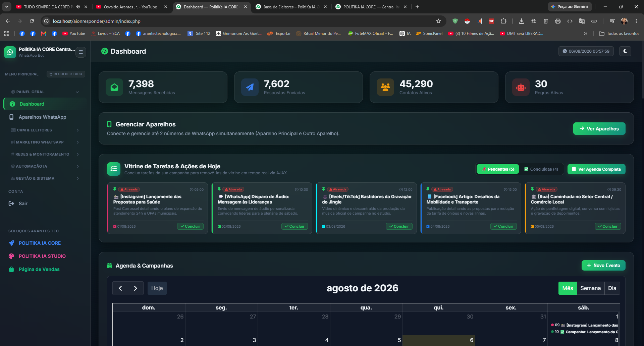Conclude the WhatsApp Disparo de Áudio task

(294, 226)
